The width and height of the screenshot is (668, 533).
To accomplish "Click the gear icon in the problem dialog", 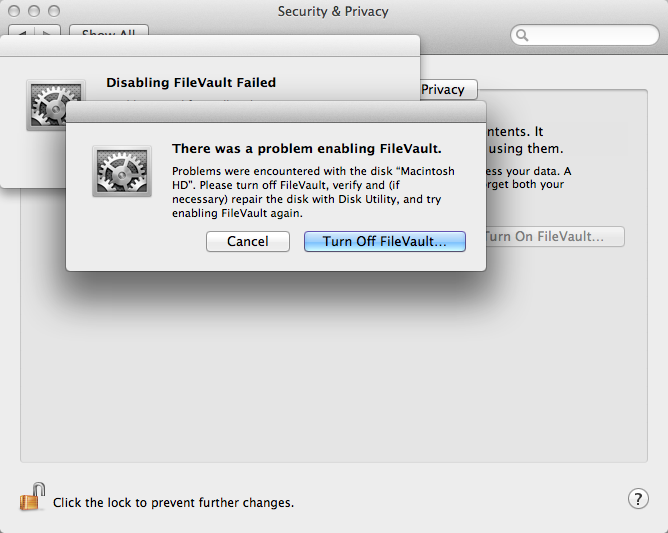I will click(x=122, y=170).
